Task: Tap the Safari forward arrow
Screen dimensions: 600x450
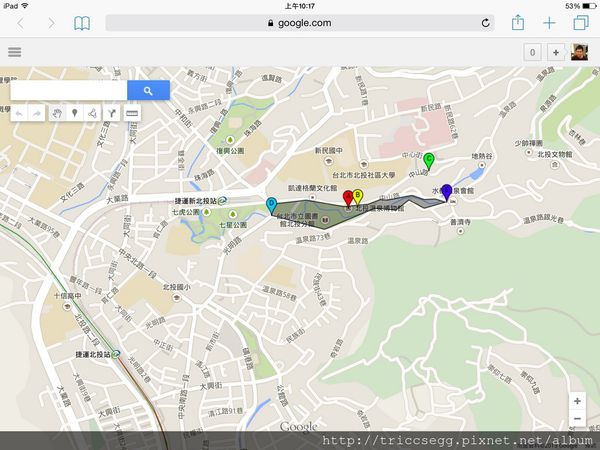Action: point(51,23)
